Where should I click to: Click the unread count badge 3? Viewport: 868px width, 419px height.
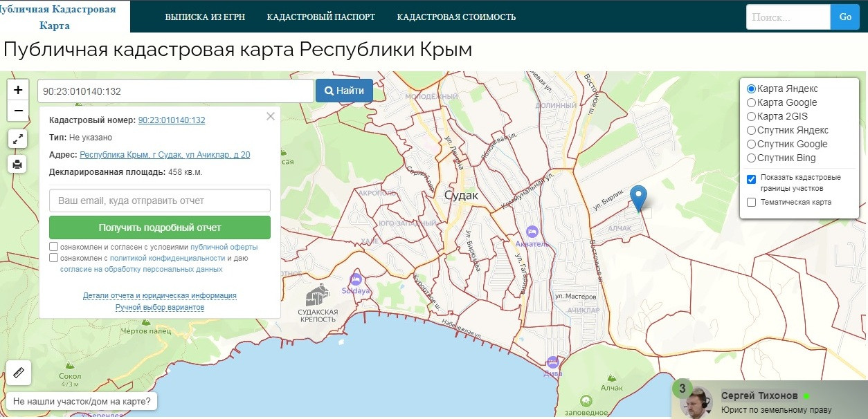pos(682,389)
